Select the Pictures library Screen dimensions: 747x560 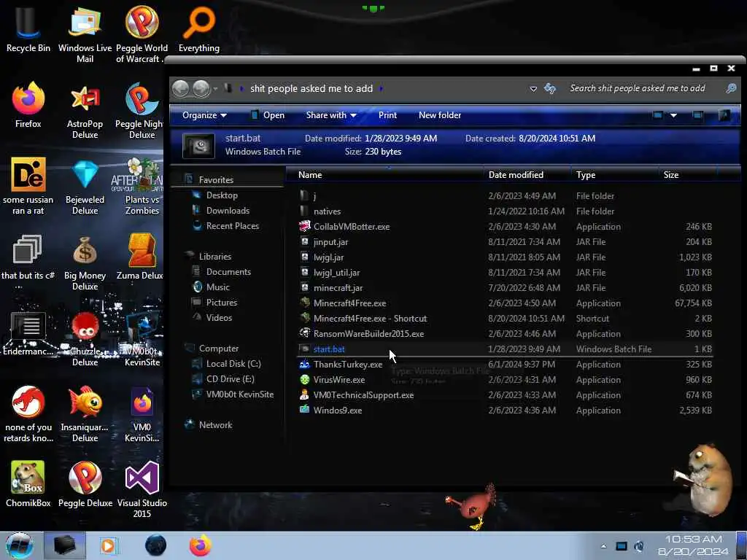point(221,303)
